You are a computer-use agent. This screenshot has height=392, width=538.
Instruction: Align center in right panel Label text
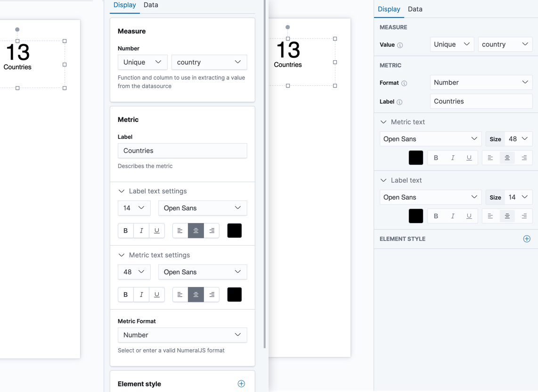point(507,216)
